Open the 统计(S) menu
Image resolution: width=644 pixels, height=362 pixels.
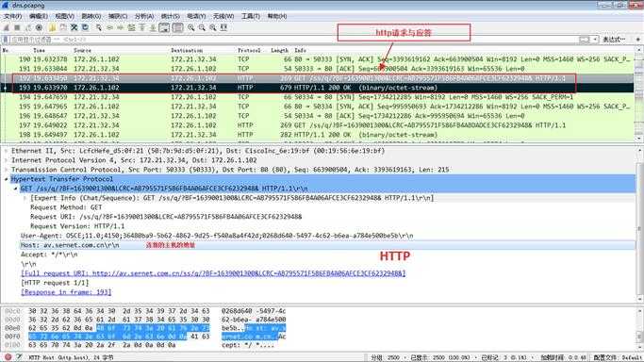click(x=170, y=16)
